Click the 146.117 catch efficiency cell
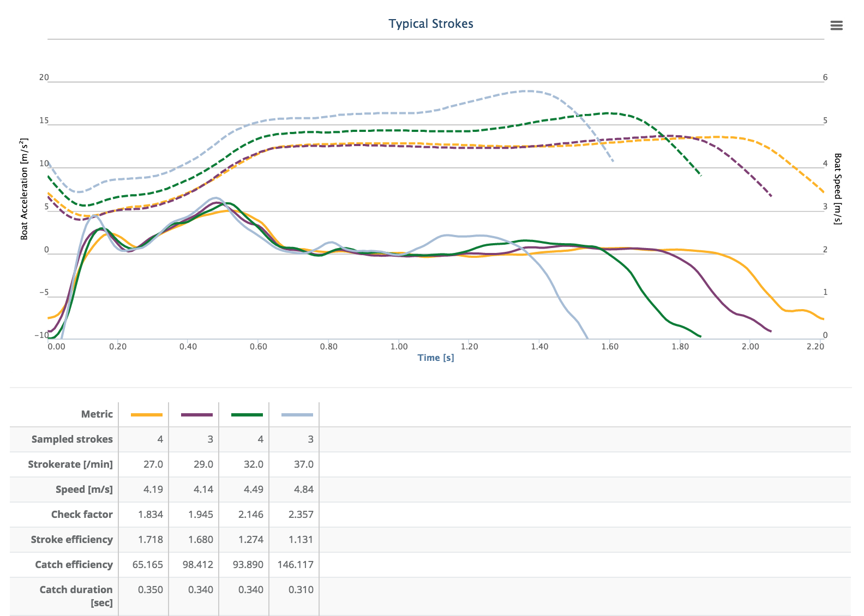The width and height of the screenshot is (864, 616). (x=295, y=565)
